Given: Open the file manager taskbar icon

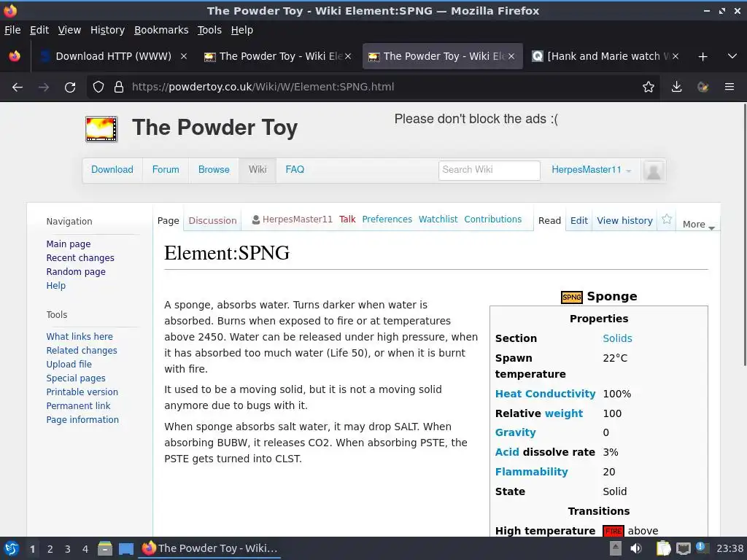Looking at the screenshot, I should click(x=105, y=548).
